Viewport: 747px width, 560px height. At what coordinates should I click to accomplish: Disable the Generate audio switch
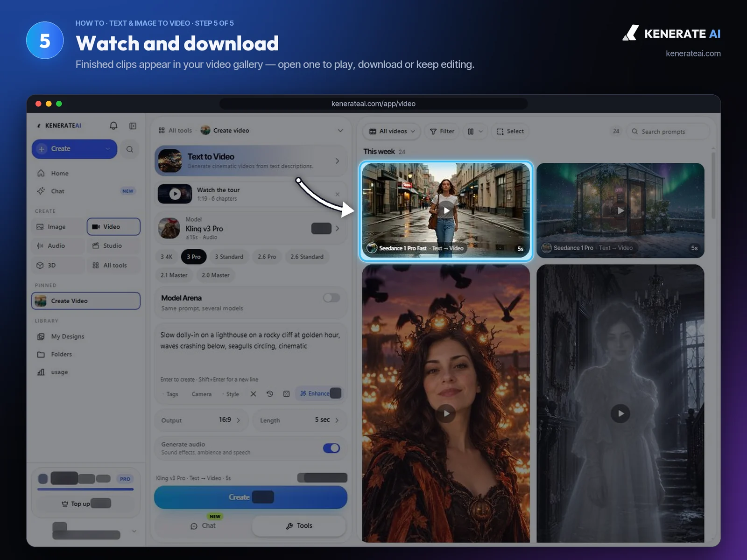pos(331,448)
